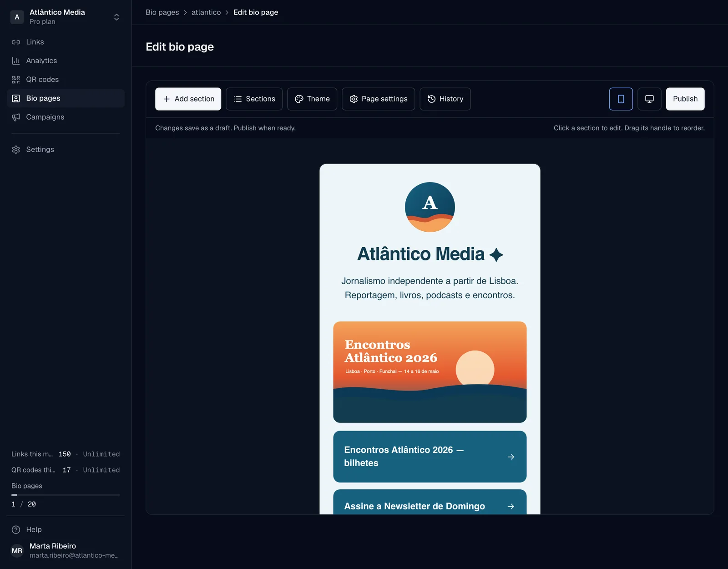Click arrow icon on Newsletter card
728x569 pixels.
tap(511, 506)
